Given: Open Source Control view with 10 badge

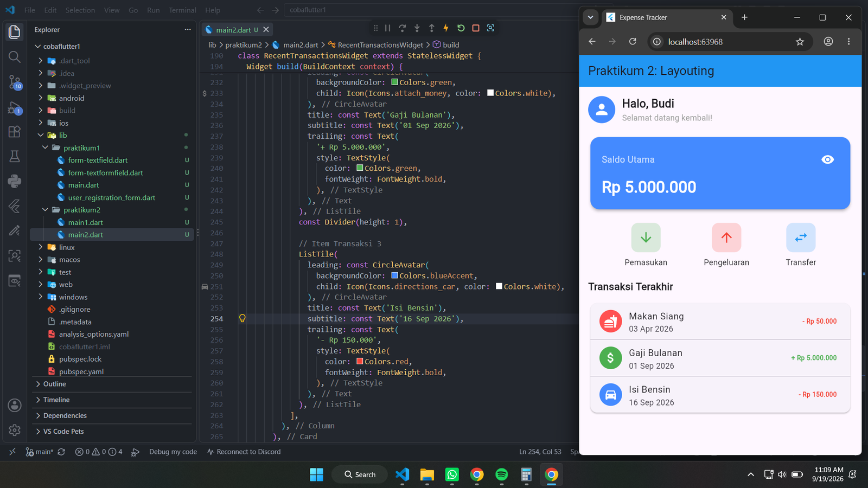Looking at the screenshot, I should 15,82.
